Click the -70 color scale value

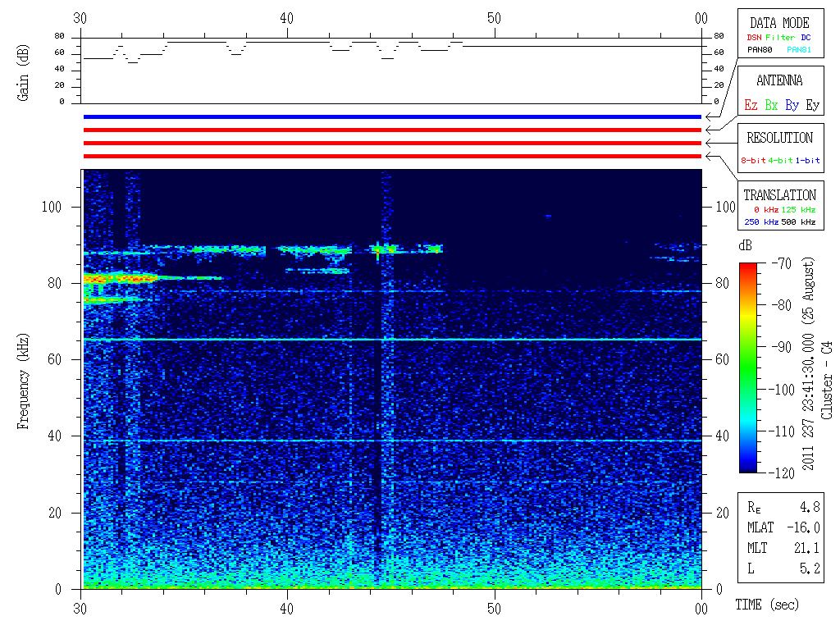[x=782, y=263]
